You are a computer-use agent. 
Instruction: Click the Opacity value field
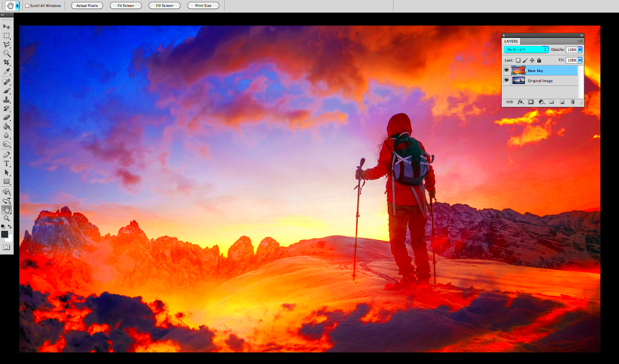coord(572,50)
